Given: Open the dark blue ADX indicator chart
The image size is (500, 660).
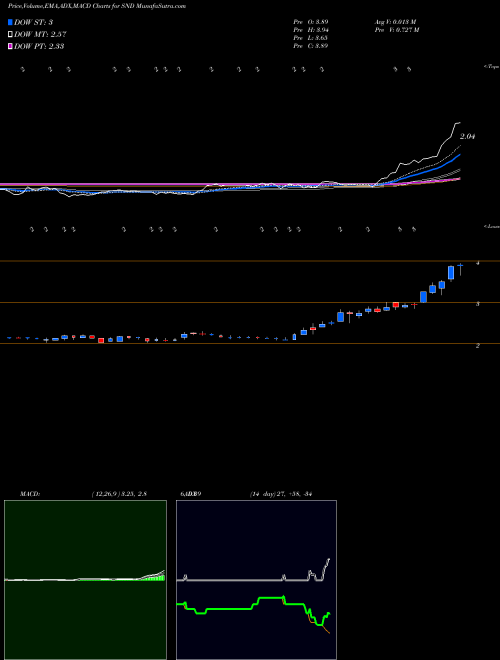Looking at the screenshot, I should tap(256, 580).
